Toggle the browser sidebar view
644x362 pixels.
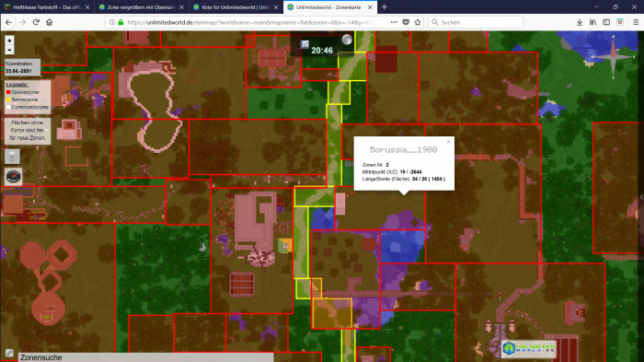[606, 22]
